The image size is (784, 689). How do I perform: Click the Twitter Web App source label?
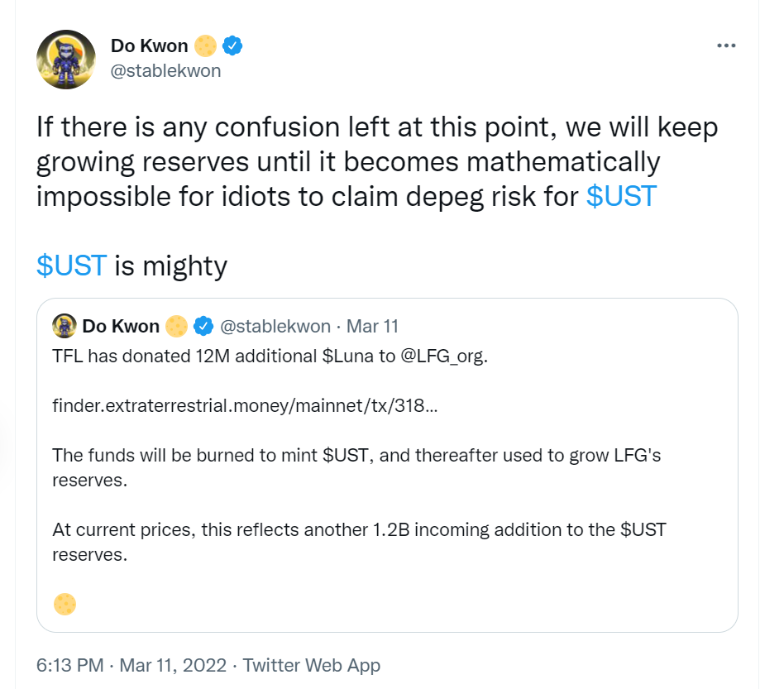[312, 666]
